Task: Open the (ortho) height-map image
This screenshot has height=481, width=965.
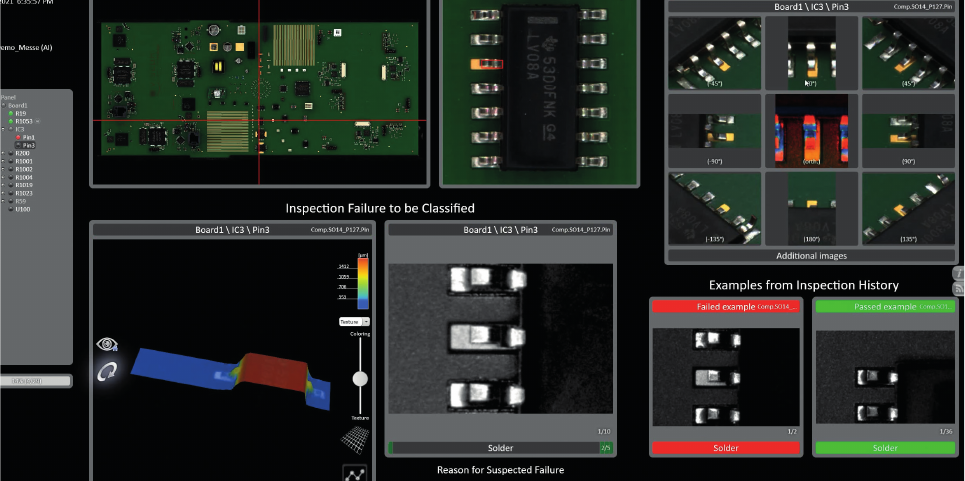Action: [812, 130]
